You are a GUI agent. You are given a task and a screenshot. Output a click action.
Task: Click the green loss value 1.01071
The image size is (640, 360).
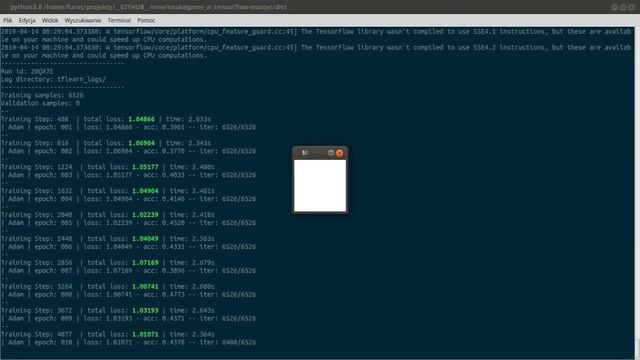click(x=145, y=334)
